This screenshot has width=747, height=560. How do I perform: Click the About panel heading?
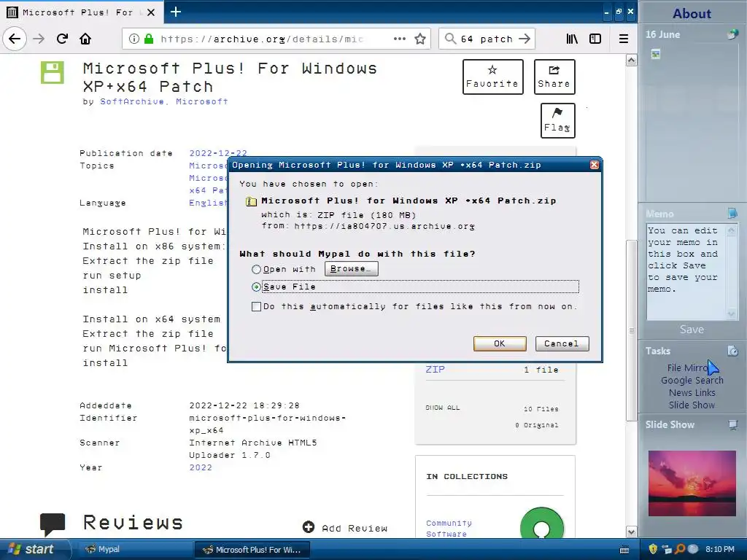point(692,14)
